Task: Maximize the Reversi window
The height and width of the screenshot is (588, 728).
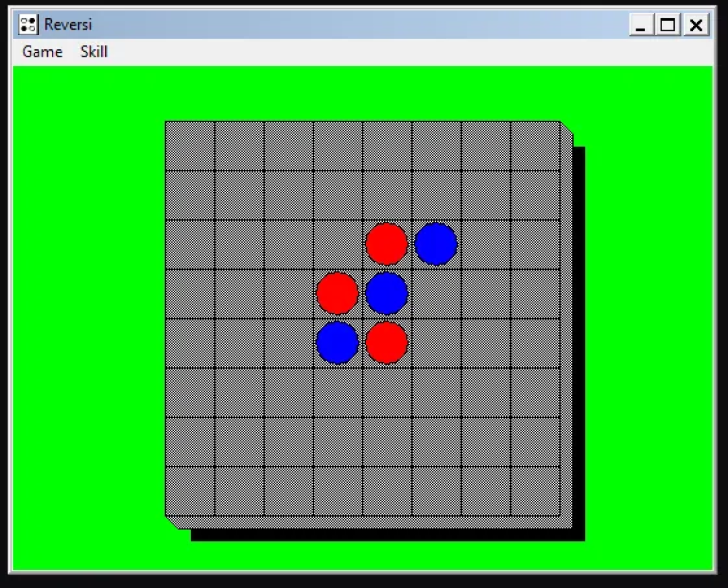Action: pos(667,24)
